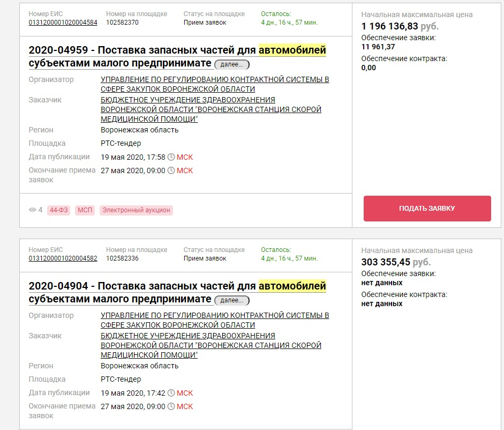504x430 pixels.
Task: Click the 44-ФЗ tag
Action: click(x=59, y=210)
